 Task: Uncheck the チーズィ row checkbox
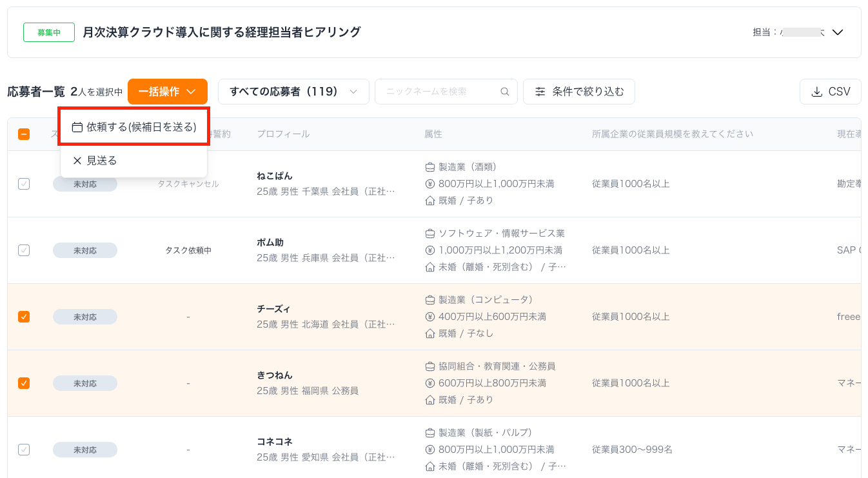pos(24,317)
